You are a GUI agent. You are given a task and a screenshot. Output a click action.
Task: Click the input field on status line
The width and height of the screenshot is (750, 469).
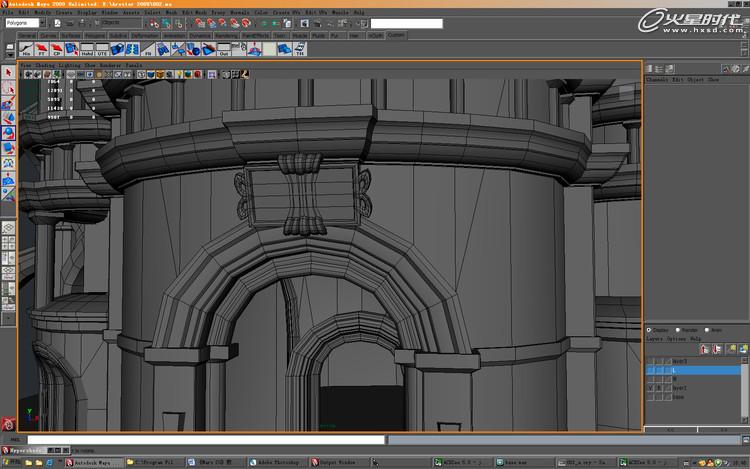pos(406,23)
